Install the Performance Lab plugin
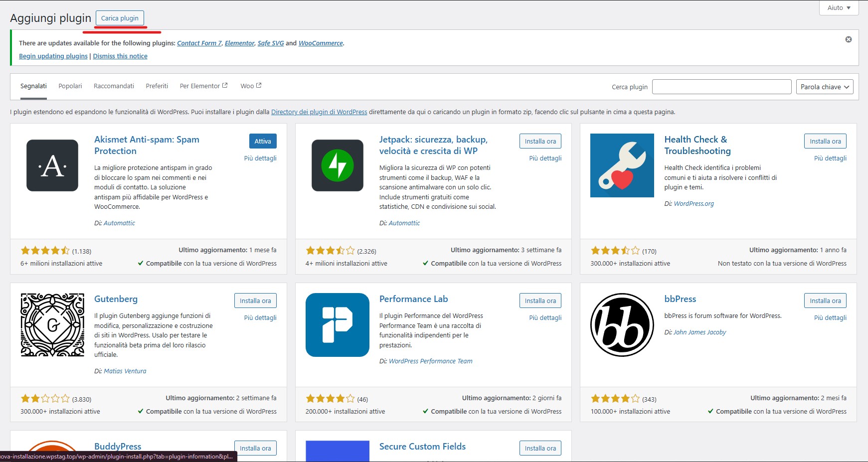The height and width of the screenshot is (462, 868). [540, 301]
